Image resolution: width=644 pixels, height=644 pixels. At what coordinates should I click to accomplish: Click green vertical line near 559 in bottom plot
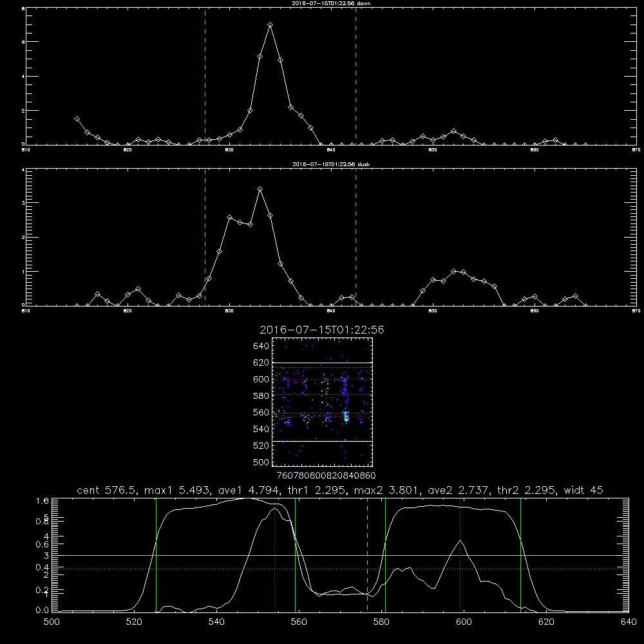point(296,555)
